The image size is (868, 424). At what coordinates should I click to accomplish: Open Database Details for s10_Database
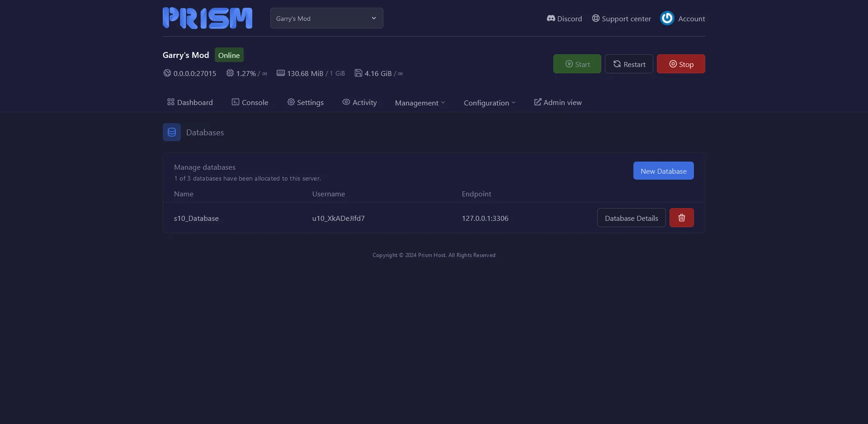(x=631, y=218)
